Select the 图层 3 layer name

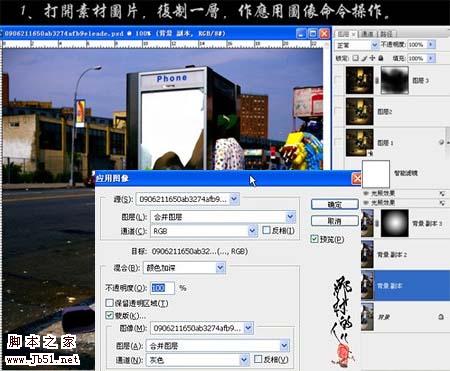coord(420,80)
